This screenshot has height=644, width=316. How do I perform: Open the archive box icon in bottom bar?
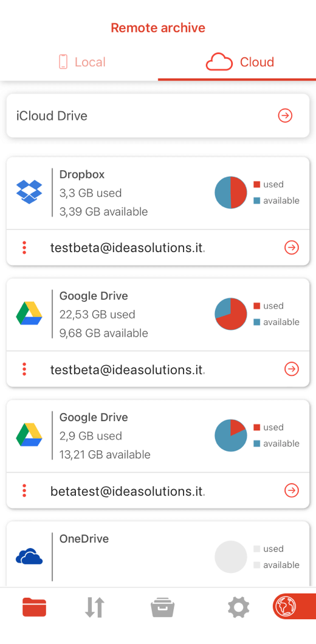163,608
